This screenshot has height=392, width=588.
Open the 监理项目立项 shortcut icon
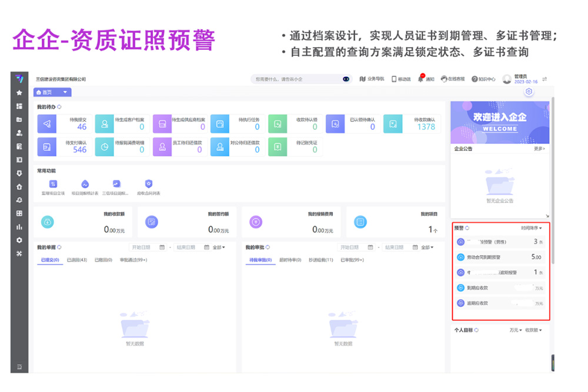point(53,184)
